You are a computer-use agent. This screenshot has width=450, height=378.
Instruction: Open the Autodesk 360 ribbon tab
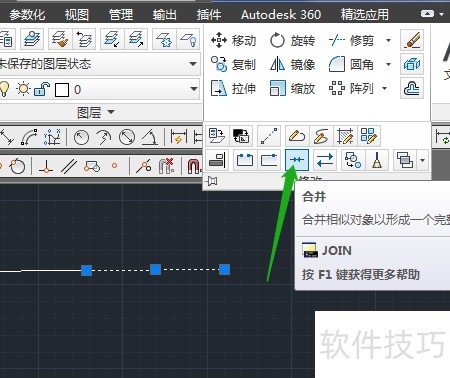[x=281, y=15]
